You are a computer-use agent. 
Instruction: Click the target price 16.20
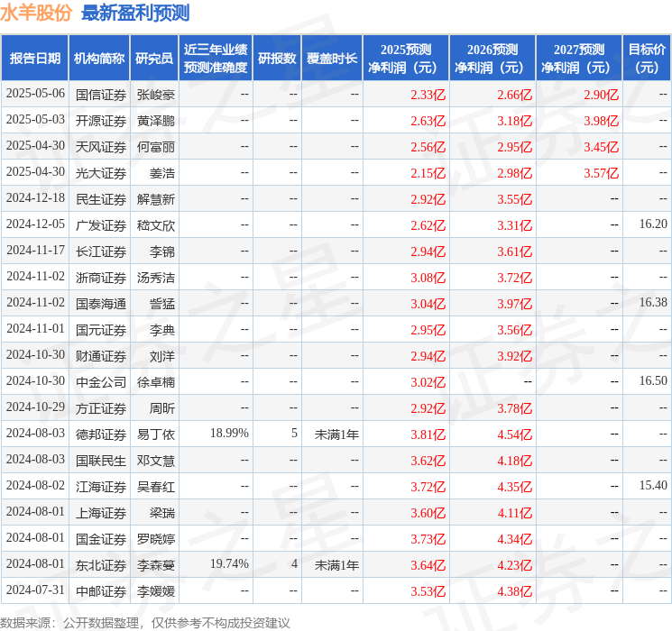(653, 224)
